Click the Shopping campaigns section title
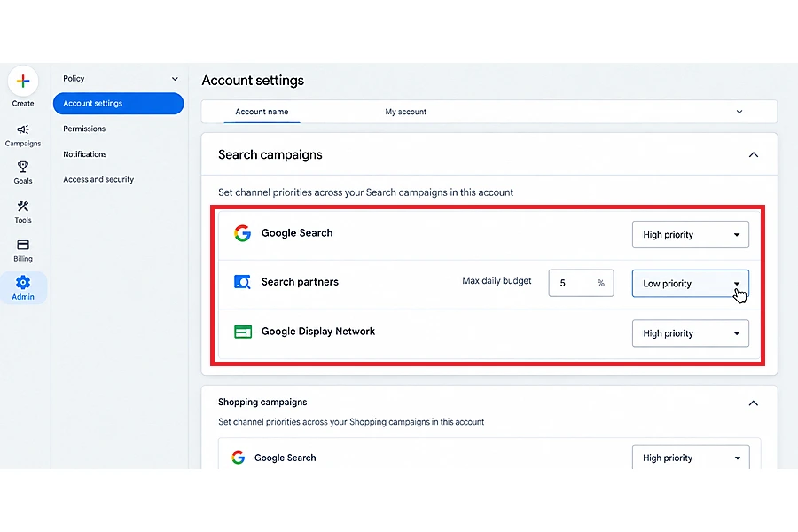The image size is (798, 532). coord(262,403)
